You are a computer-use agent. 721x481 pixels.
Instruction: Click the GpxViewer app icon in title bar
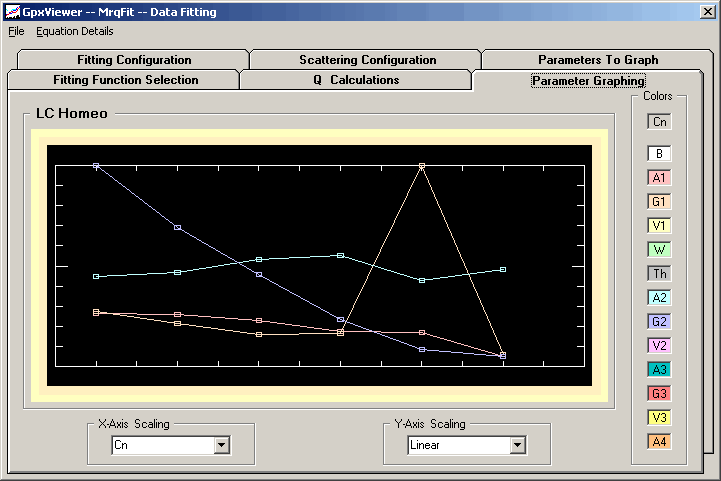click(13, 11)
